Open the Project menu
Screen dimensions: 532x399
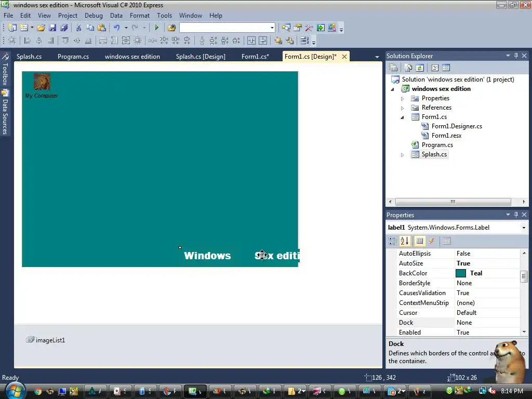click(x=68, y=16)
